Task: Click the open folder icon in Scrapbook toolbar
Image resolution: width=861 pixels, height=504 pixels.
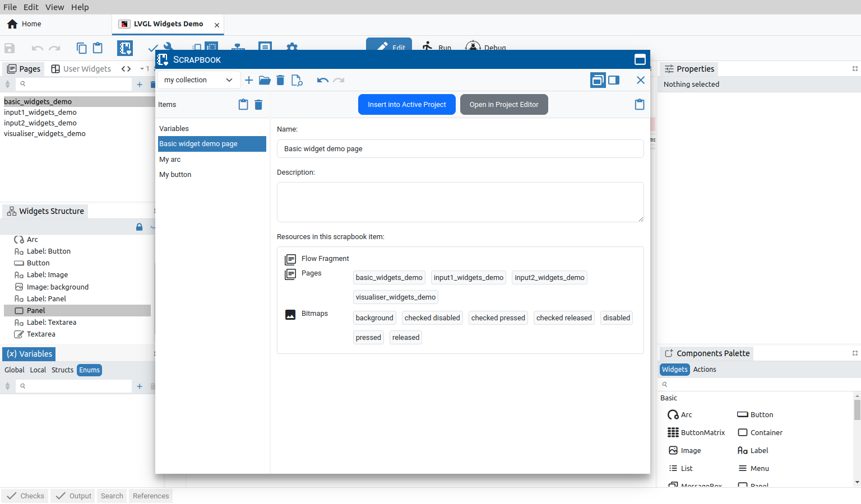Action: click(x=265, y=80)
